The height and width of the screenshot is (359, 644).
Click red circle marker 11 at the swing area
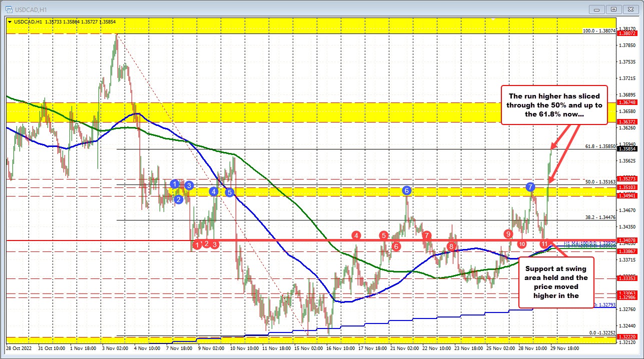click(x=544, y=243)
